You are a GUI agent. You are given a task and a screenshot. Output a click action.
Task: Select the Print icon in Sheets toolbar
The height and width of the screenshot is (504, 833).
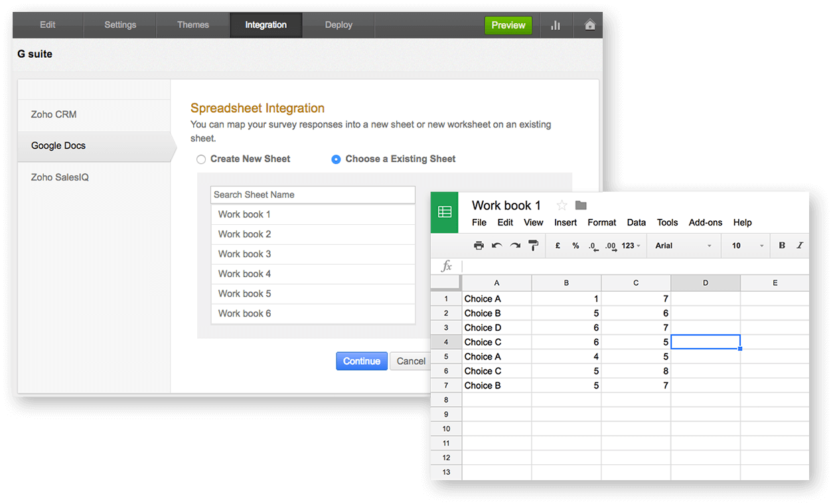[x=479, y=245]
